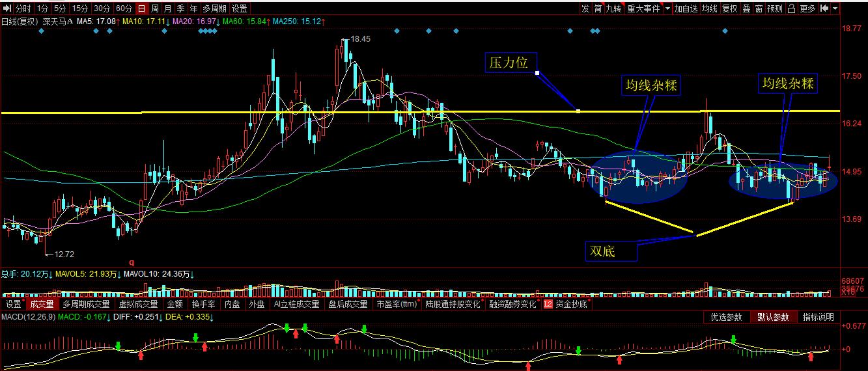Screen dimensions: 868x371
Task: Click the 优选参数 button
Action: [x=726, y=317]
